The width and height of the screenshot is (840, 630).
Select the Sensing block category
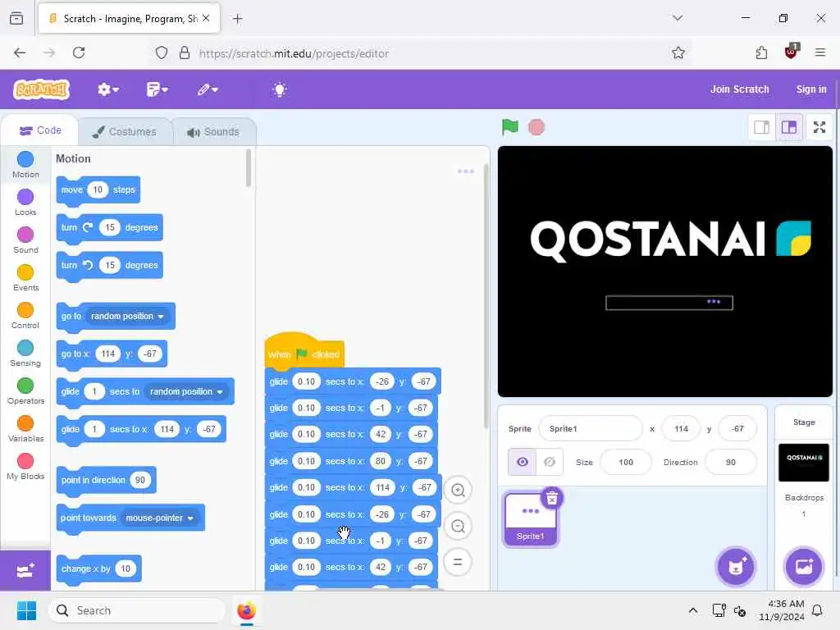25,354
